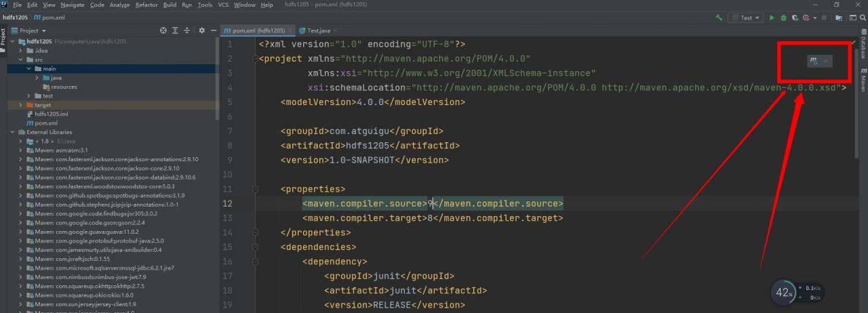Open Project Structure icon in top toolbar
The image size is (868, 313).
coord(838,18)
